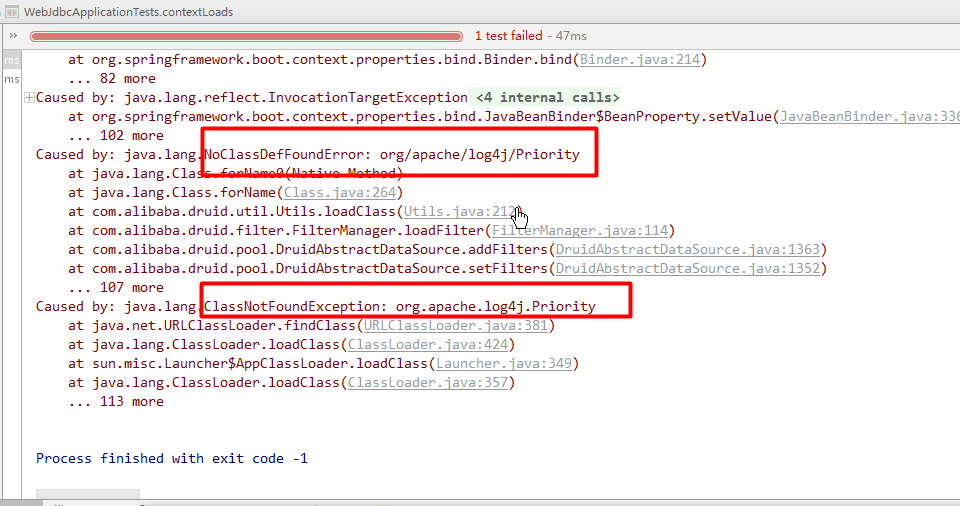Viewport: 960px width, 506px height.
Task: Click the run configuration icon beside tab title
Action: click(12, 12)
